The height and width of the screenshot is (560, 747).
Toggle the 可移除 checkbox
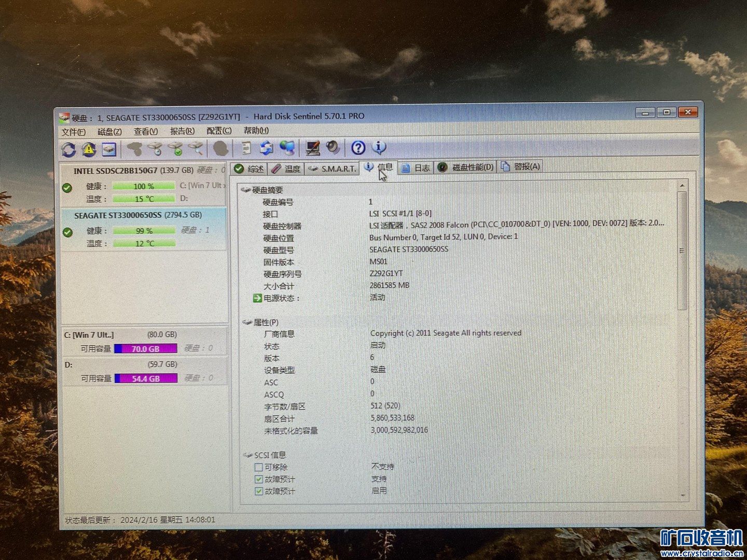point(258,467)
